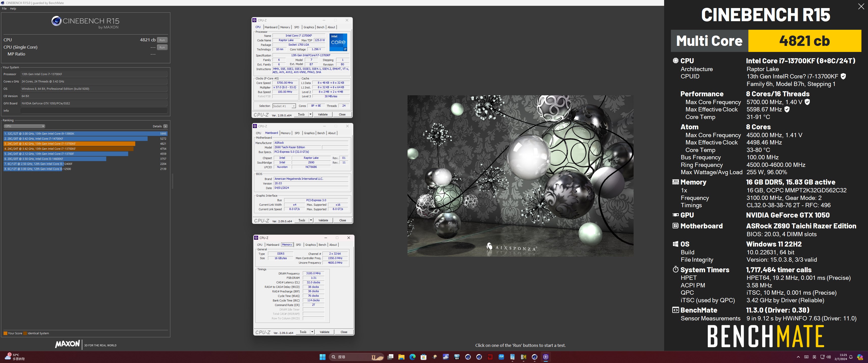This screenshot has height=363, width=868.
Task: Open Microsoft Edge from taskbar
Action: 413,357
